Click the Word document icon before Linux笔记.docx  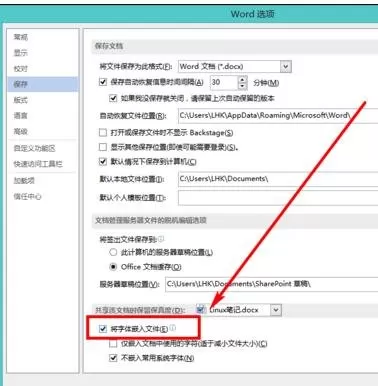click(201, 310)
